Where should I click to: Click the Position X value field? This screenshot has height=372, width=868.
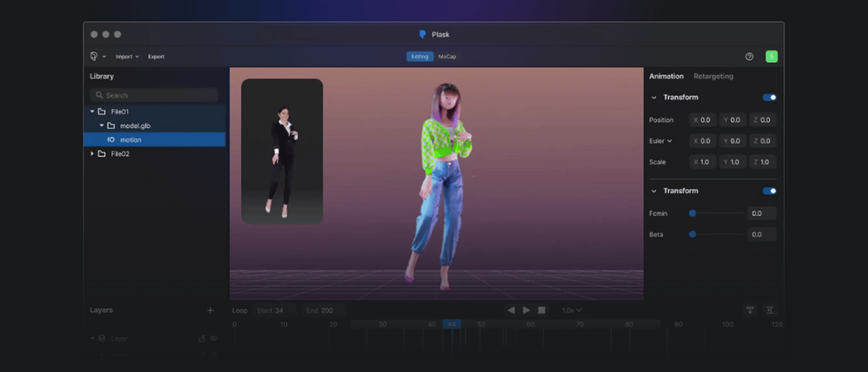pos(703,120)
